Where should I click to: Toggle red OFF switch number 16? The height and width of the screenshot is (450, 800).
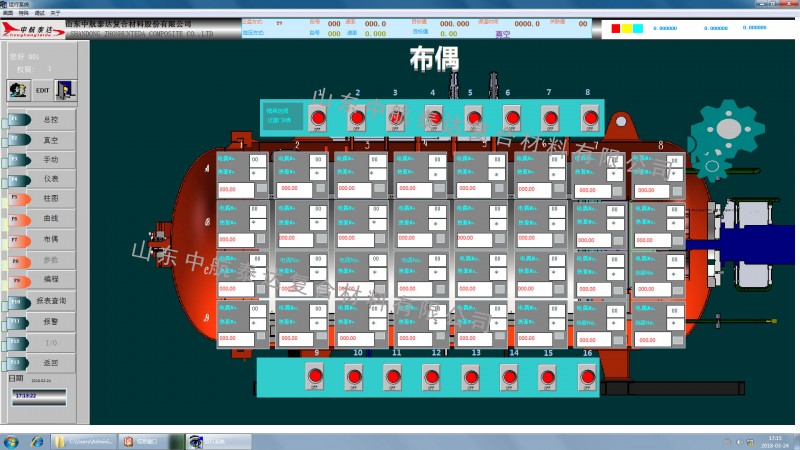pos(587,377)
